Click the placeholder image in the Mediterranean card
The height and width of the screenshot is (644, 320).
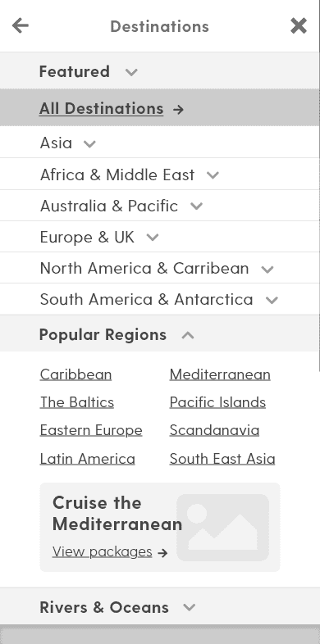click(x=223, y=528)
